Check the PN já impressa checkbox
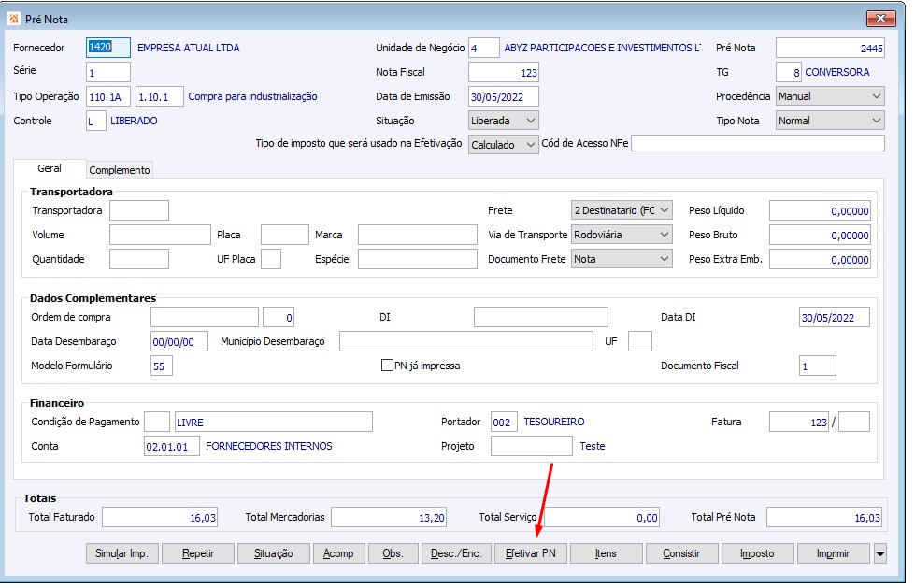Screen dimensions: 915x588 pyautogui.click(x=387, y=366)
